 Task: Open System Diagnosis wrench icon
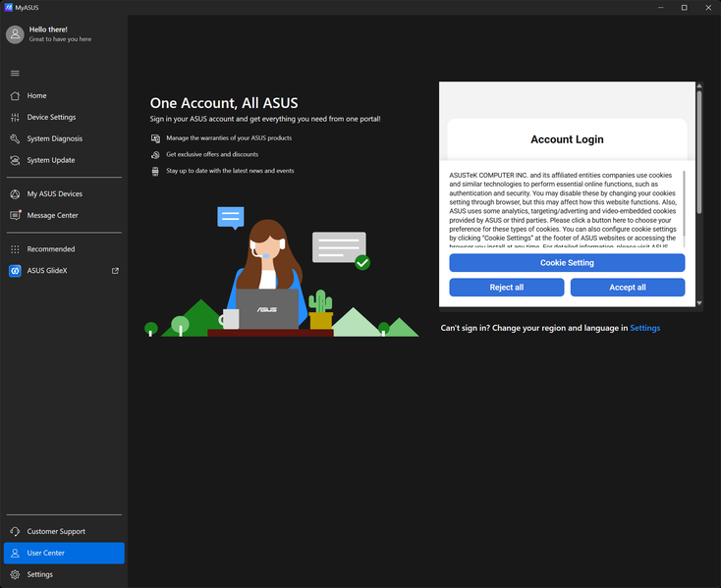tap(15, 138)
